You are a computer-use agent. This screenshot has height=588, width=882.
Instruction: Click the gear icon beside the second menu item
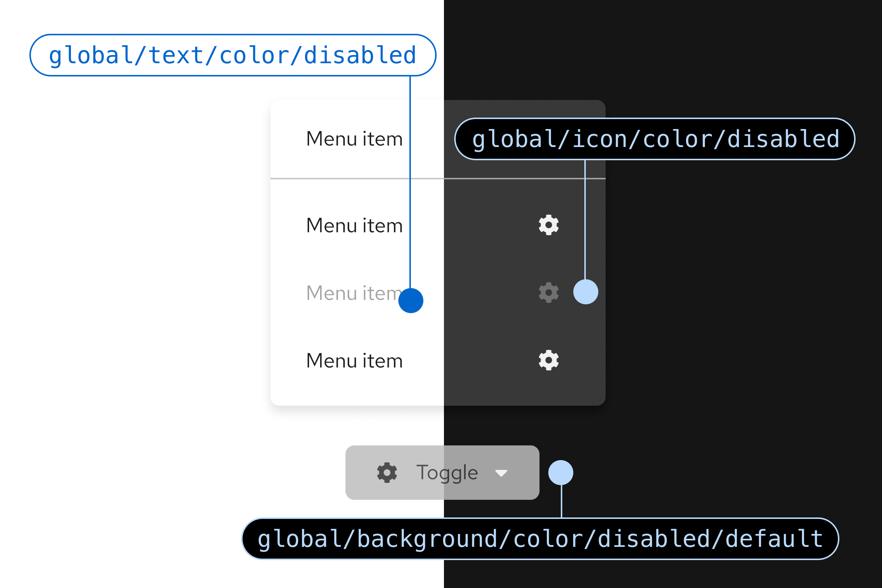coord(548,225)
